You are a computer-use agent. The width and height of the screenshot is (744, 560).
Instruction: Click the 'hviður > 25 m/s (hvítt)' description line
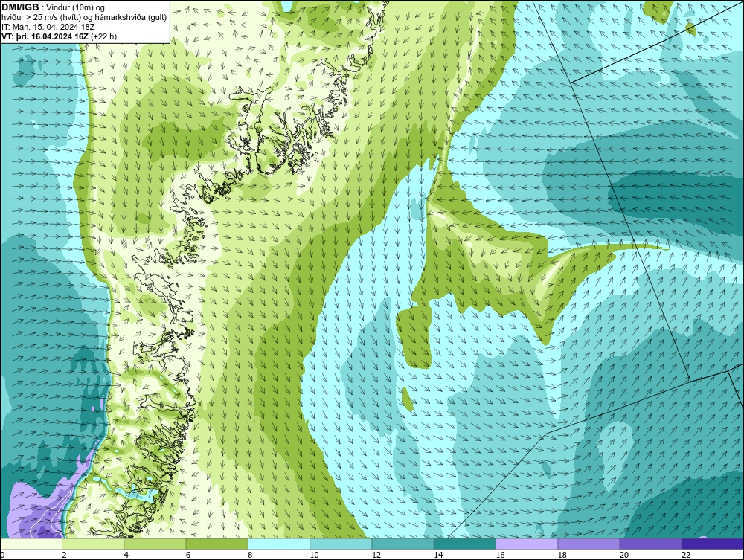tap(84, 17)
